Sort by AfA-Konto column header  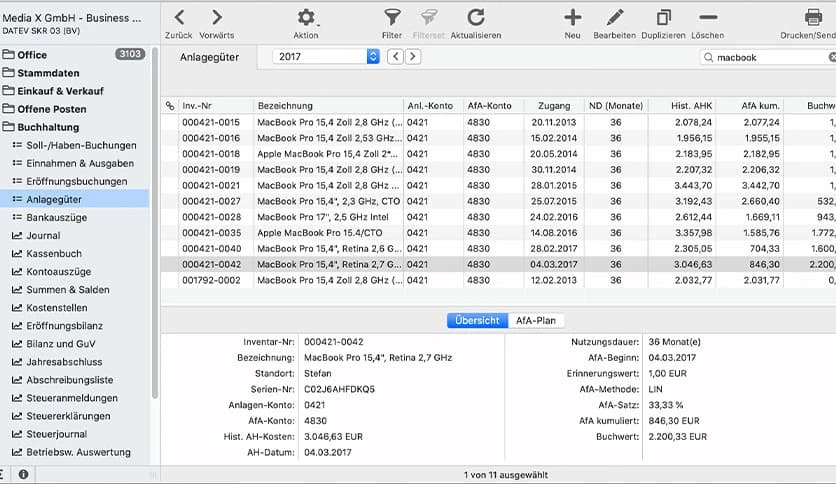click(x=493, y=106)
